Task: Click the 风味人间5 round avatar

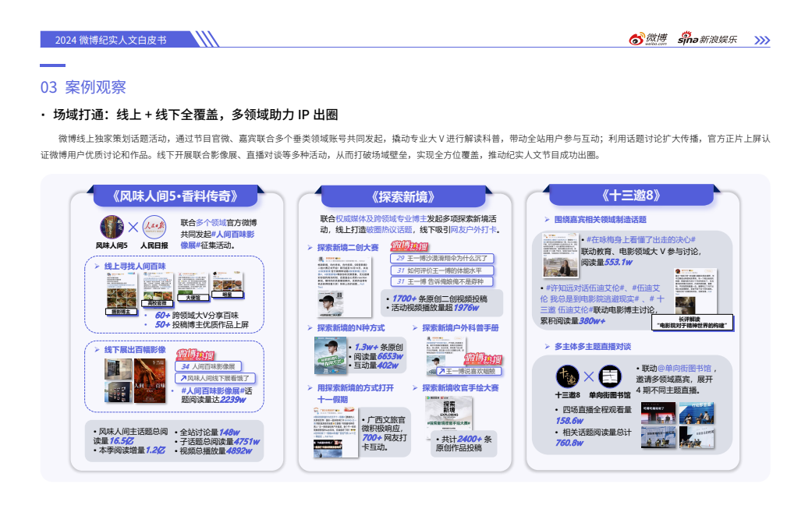Action: [112, 227]
